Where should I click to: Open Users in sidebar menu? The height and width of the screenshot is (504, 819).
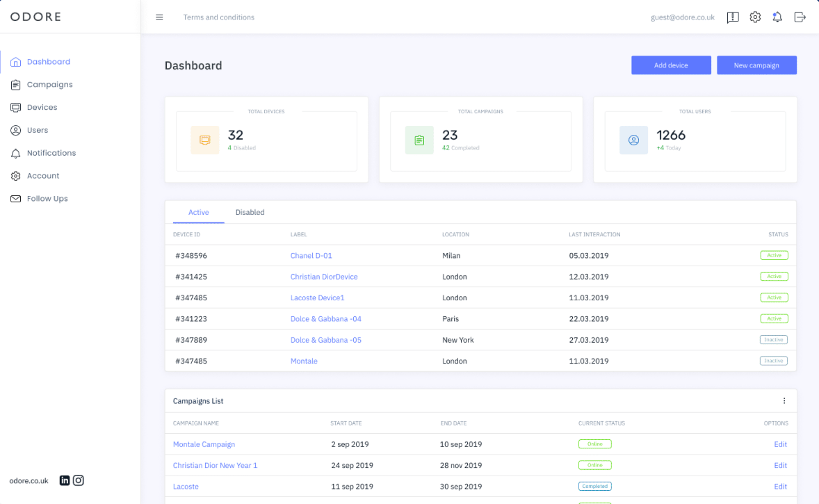pos(38,131)
